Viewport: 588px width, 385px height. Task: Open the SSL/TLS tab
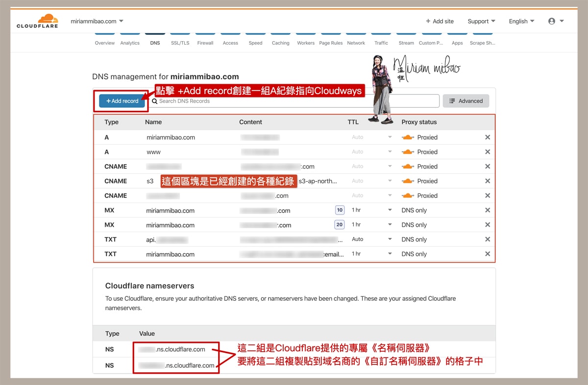pos(180,43)
